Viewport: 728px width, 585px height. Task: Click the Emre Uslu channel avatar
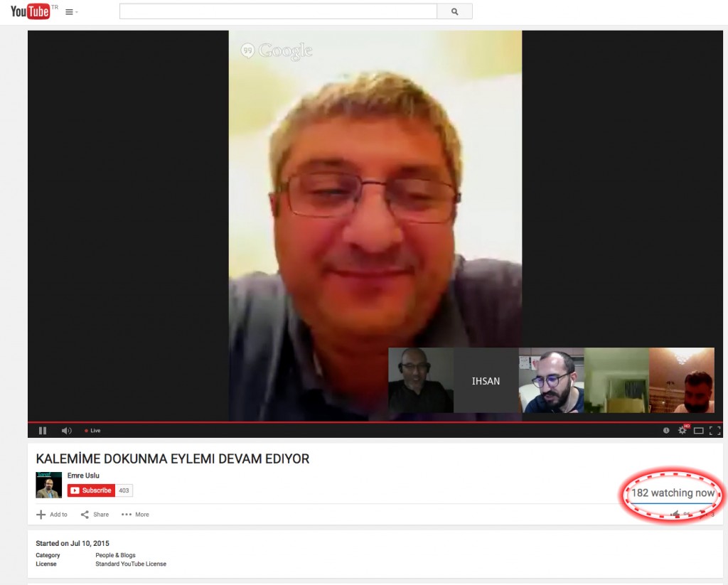[x=48, y=485]
